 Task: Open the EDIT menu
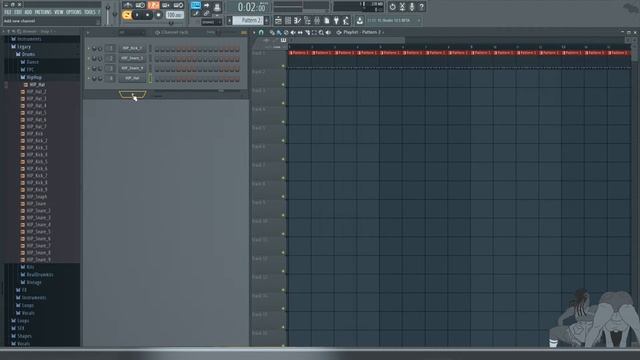(x=18, y=12)
